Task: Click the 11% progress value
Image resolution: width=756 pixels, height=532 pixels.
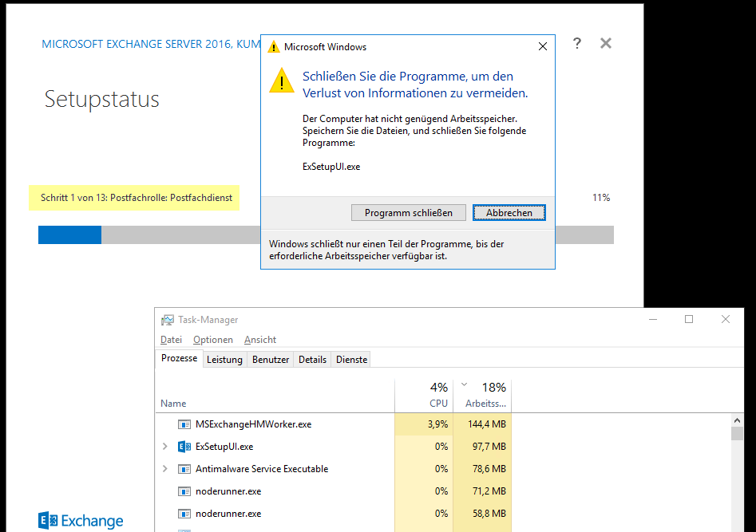Action: click(x=601, y=198)
